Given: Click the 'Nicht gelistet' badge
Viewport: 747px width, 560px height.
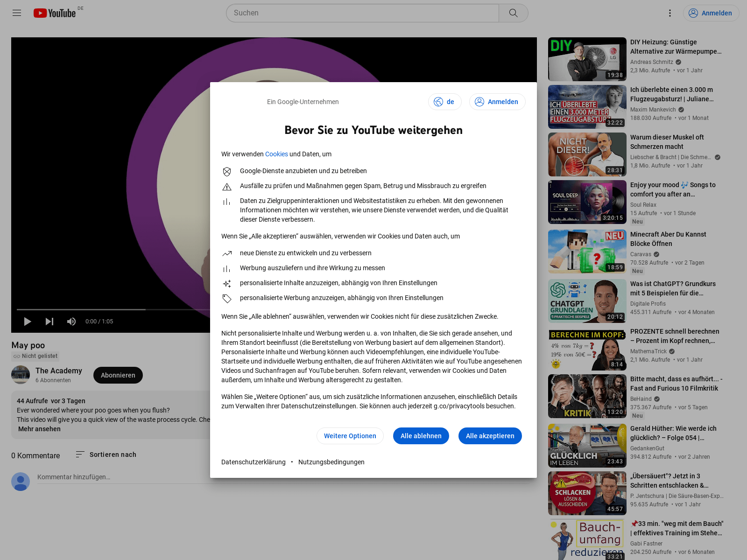Looking at the screenshot, I should tap(35, 356).
